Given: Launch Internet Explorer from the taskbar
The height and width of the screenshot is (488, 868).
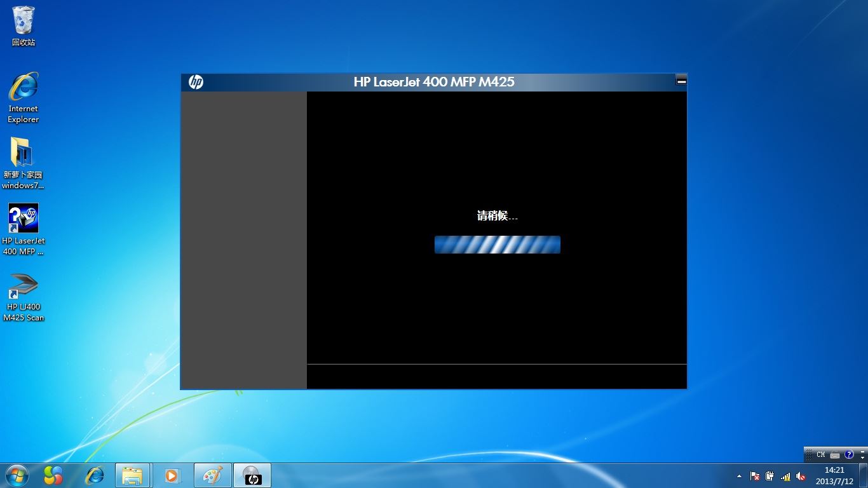Looking at the screenshot, I should pos(95,475).
